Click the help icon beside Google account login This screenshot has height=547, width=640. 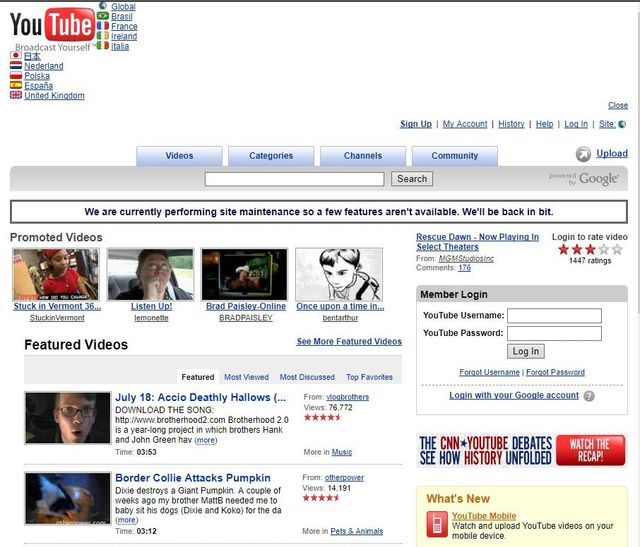coord(589,396)
